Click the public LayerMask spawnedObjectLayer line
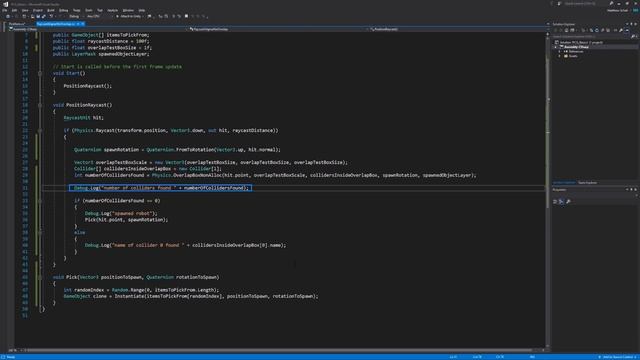 pyautogui.click(x=102, y=54)
